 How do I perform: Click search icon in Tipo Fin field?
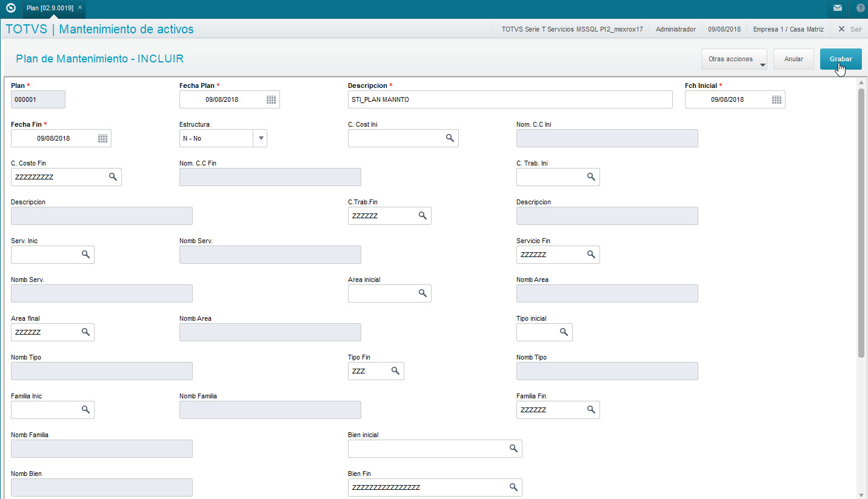click(x=395, y=371)
